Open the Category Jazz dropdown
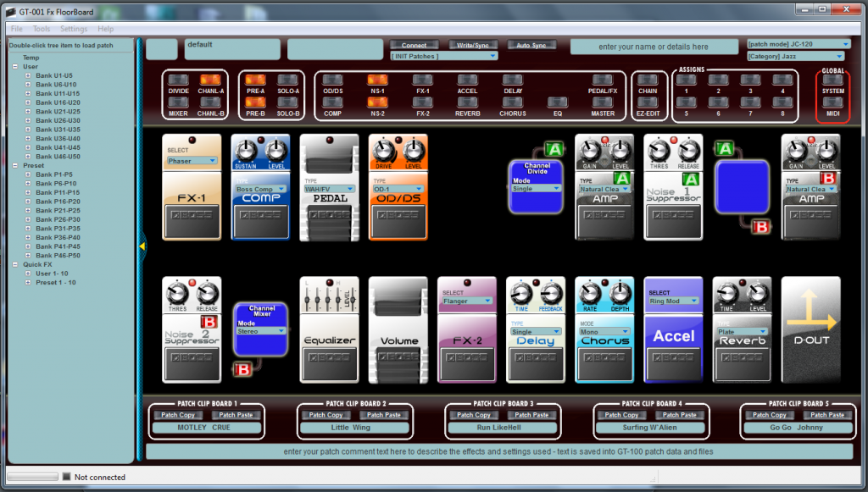The width and height of the screenshot is (868, 492). tap(795, 57)
